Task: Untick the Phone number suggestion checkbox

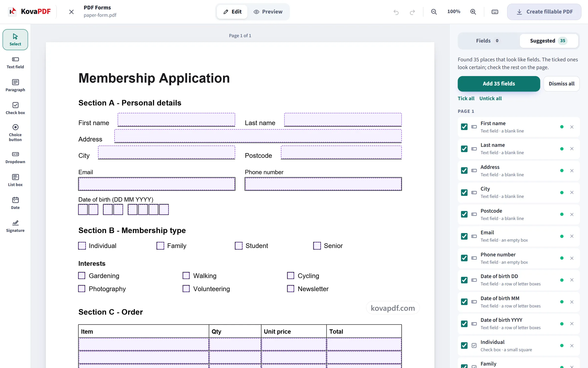Action: [464, 258]
